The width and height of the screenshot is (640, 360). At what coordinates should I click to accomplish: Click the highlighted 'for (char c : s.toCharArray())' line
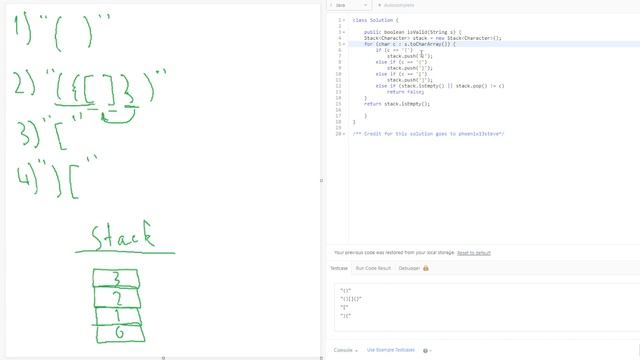pos(410,44)
